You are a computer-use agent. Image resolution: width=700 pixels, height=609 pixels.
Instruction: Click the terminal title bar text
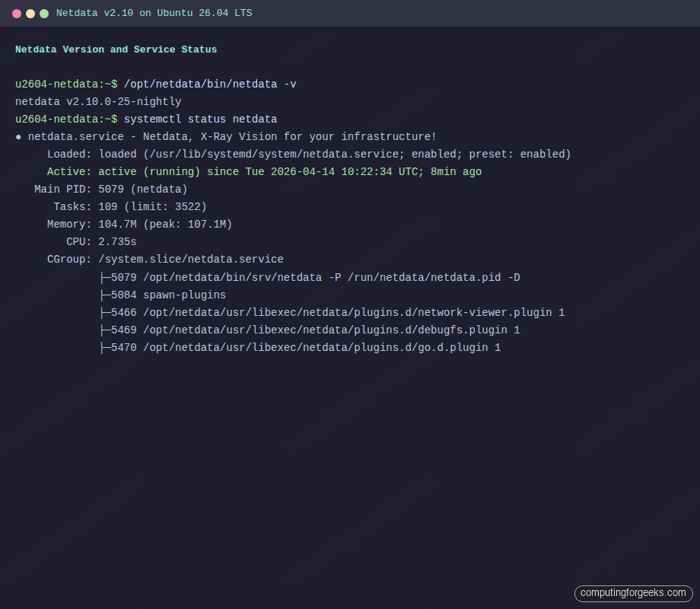156,13
